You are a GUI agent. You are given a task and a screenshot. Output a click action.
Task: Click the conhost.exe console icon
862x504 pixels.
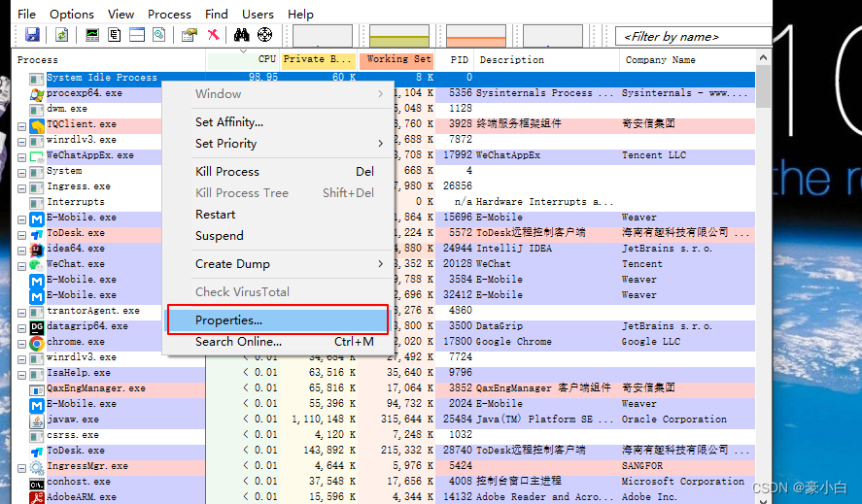[37, 483]
